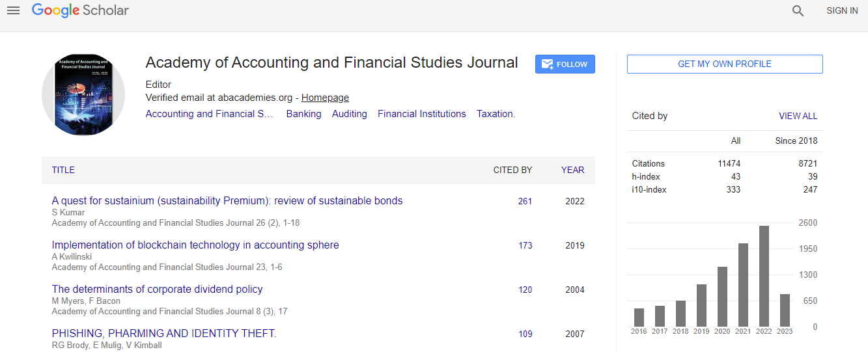Open Financial Institutions interest tag
The width and height of the screenshot is (868, 352).
point(422,114)
